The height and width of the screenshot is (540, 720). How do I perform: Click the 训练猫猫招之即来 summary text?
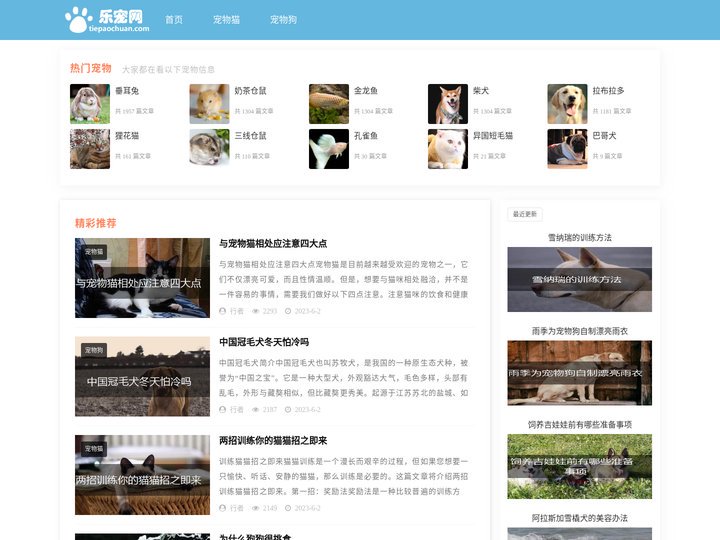(343, 476)
